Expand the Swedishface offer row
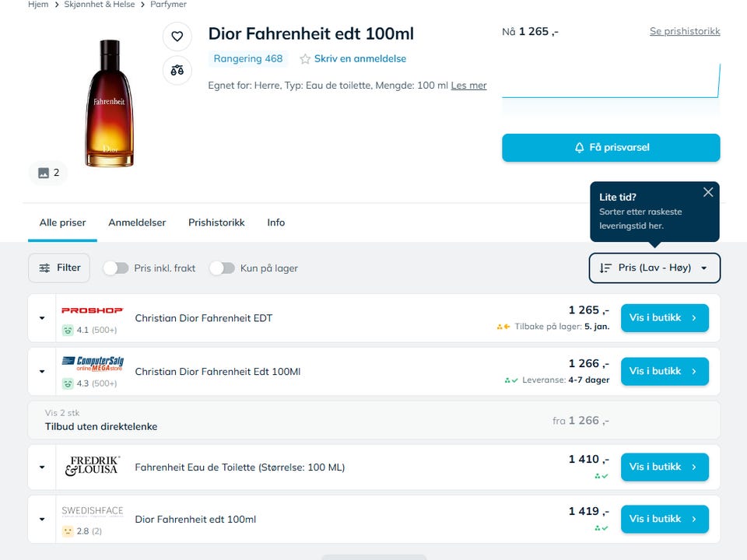The width and height of the screenshot is (747, 560). click(42, 520)
